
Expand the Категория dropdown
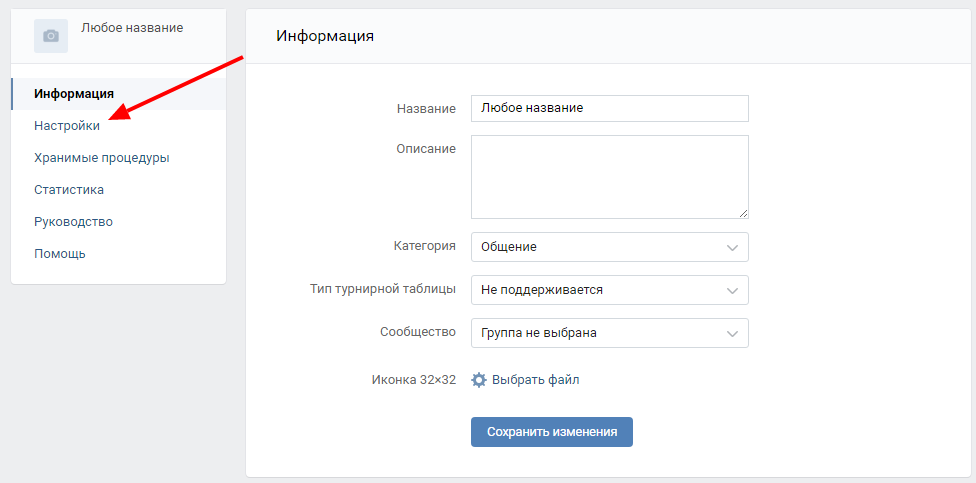click(x=609, y=247)
